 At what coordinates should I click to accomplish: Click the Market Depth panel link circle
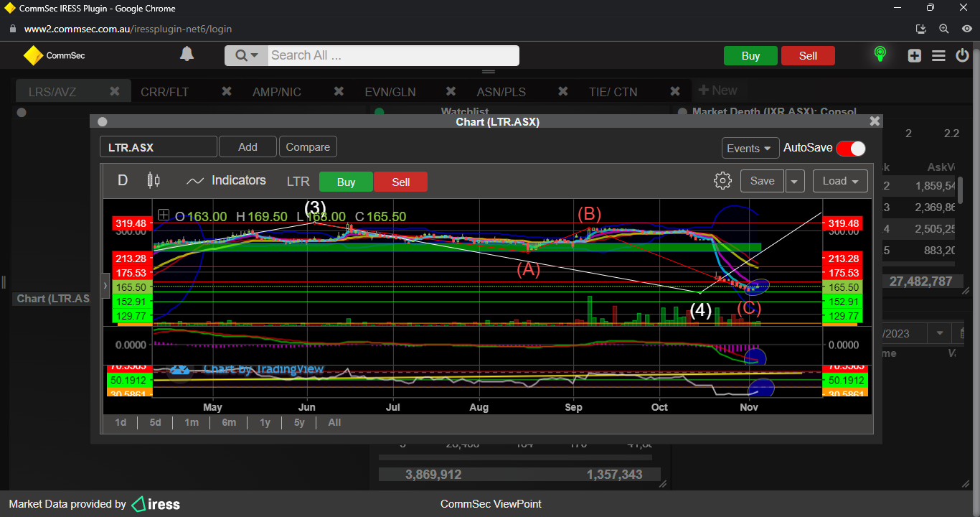[x=682, y=112]
